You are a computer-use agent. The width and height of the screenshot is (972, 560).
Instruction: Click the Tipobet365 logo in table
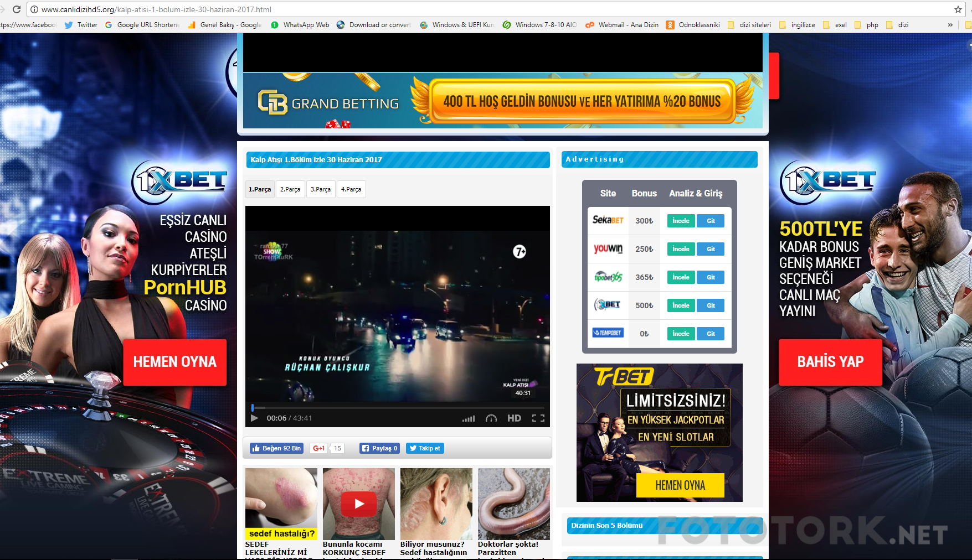(x=608, y=277)
